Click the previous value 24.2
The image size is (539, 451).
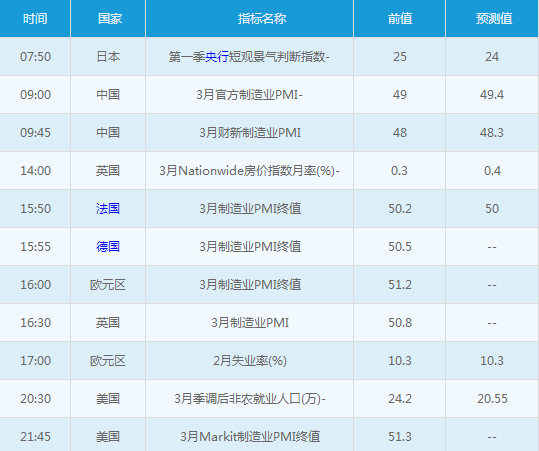coord(400,399)
